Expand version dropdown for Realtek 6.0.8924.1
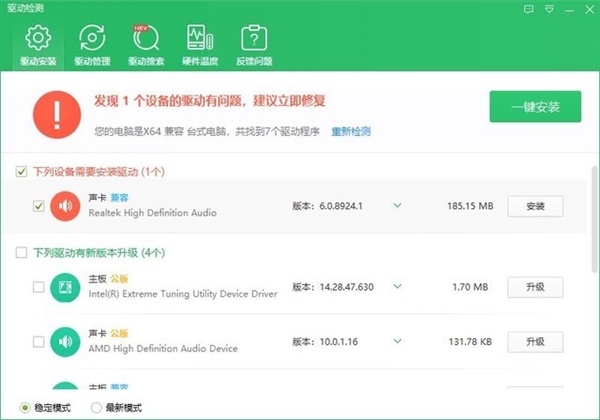The image size is (600, 420). (x=397, y=206)
